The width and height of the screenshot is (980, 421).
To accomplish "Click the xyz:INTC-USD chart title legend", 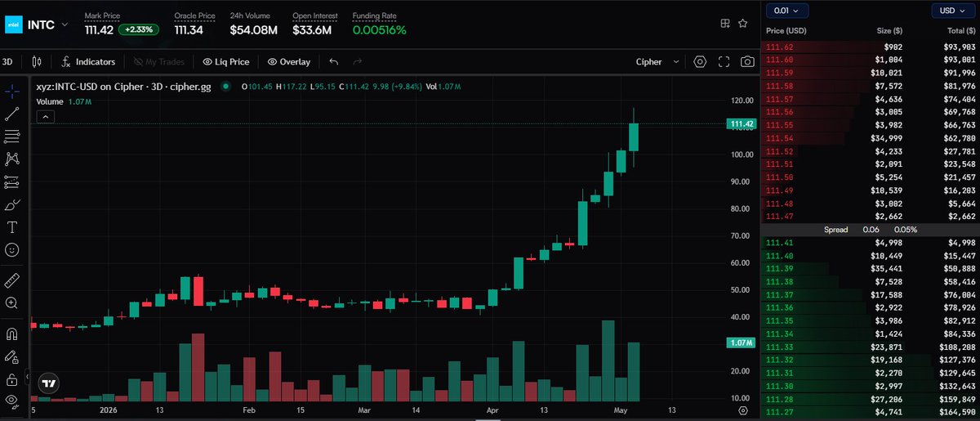I will point(123,86).
